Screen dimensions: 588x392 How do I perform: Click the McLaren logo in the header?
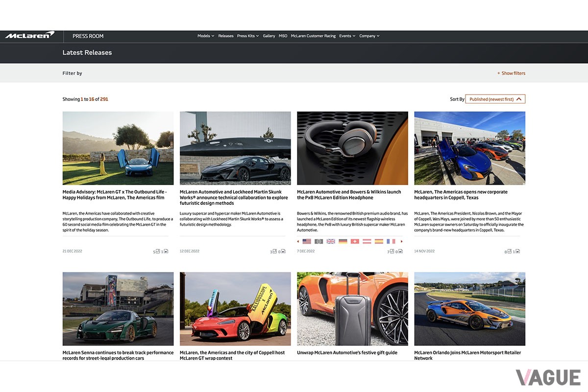tap(30, 35)
